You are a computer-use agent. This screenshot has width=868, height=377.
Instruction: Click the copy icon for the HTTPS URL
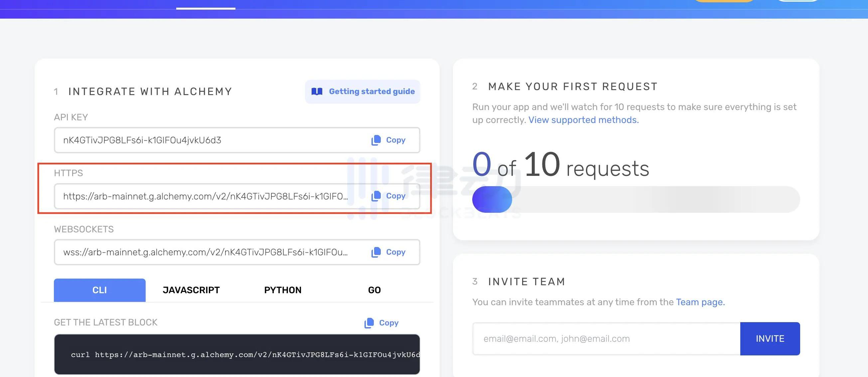pos(376,196)
